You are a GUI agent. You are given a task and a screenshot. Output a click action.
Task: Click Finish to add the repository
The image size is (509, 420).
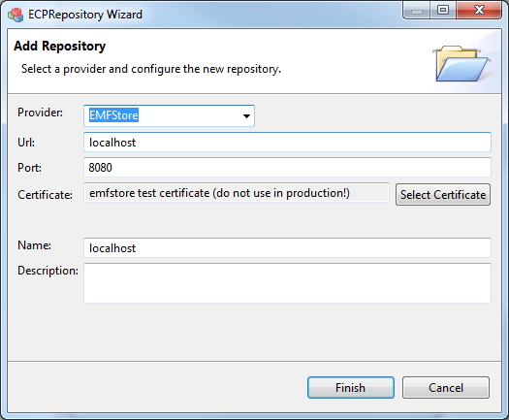tap(351, 388)
